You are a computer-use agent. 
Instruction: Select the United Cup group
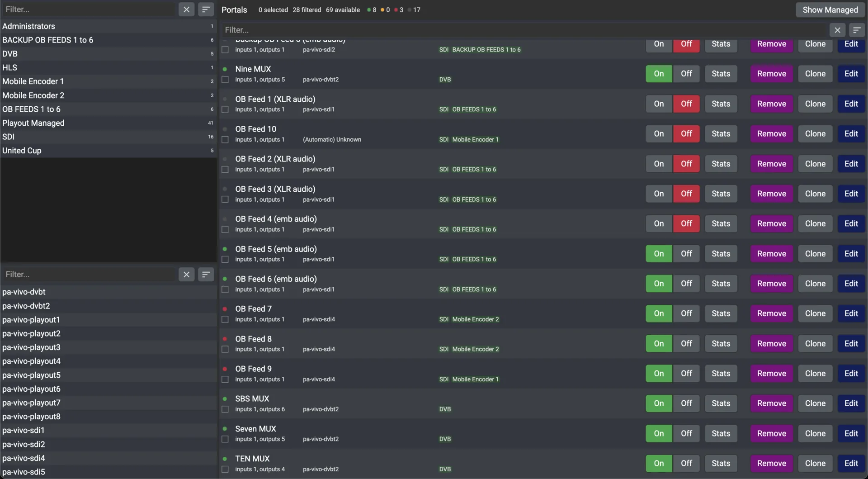pos(108,151)
